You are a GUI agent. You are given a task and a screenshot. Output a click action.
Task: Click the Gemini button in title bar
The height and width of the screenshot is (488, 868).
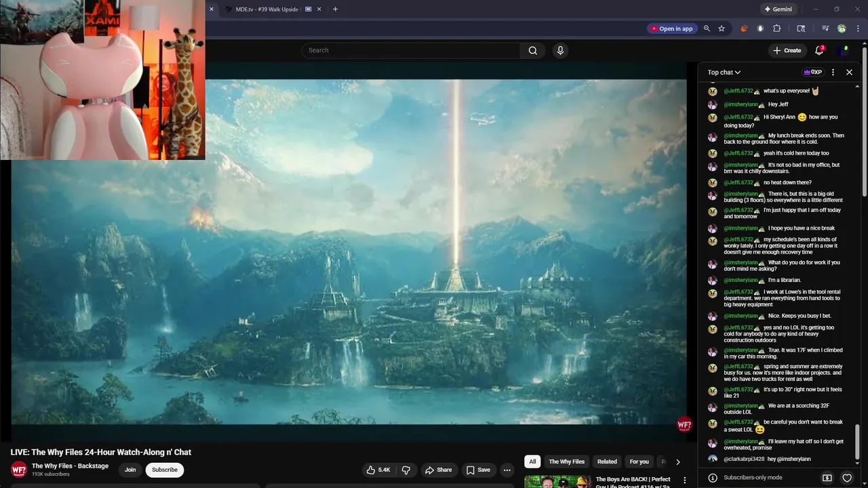click(778, 9)
